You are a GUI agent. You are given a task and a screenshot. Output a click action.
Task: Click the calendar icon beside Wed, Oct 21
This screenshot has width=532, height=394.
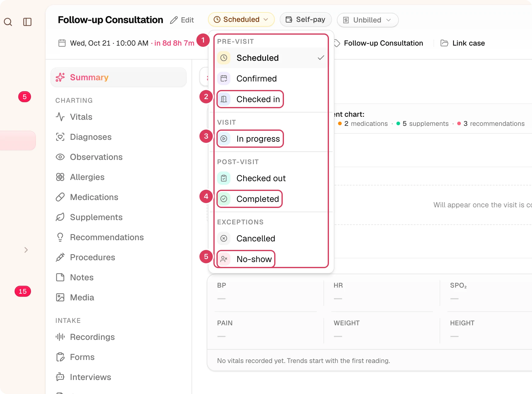click(x=62, y=43)
